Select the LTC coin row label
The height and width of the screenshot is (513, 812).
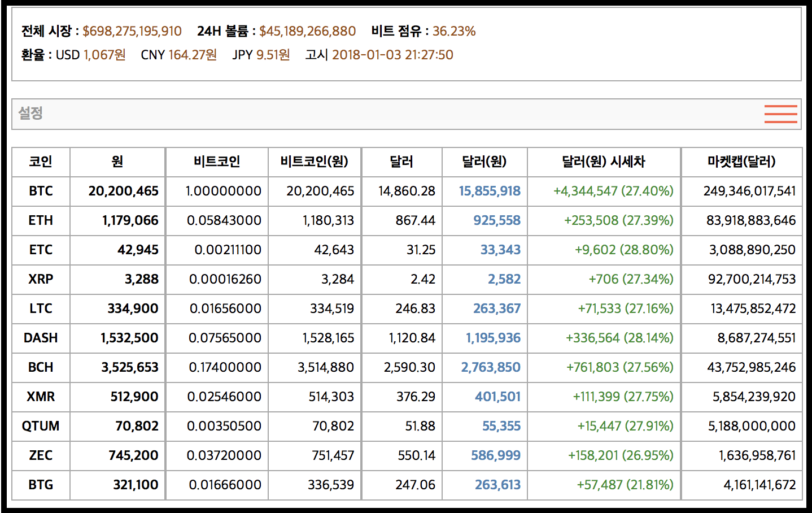tap(41, 309)
